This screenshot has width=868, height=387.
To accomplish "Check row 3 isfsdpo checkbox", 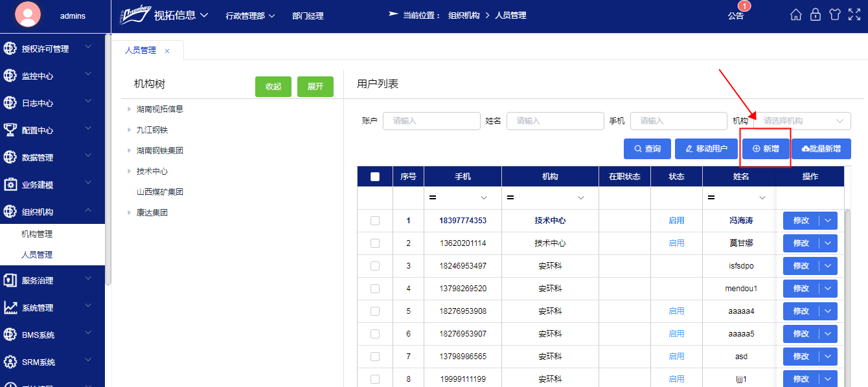I will 375,266.
